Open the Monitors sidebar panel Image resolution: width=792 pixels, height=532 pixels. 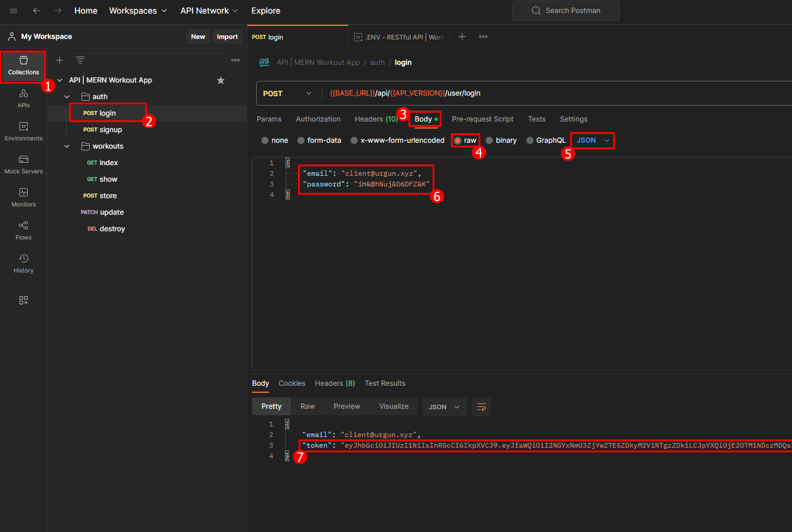(x=24, y=198)
